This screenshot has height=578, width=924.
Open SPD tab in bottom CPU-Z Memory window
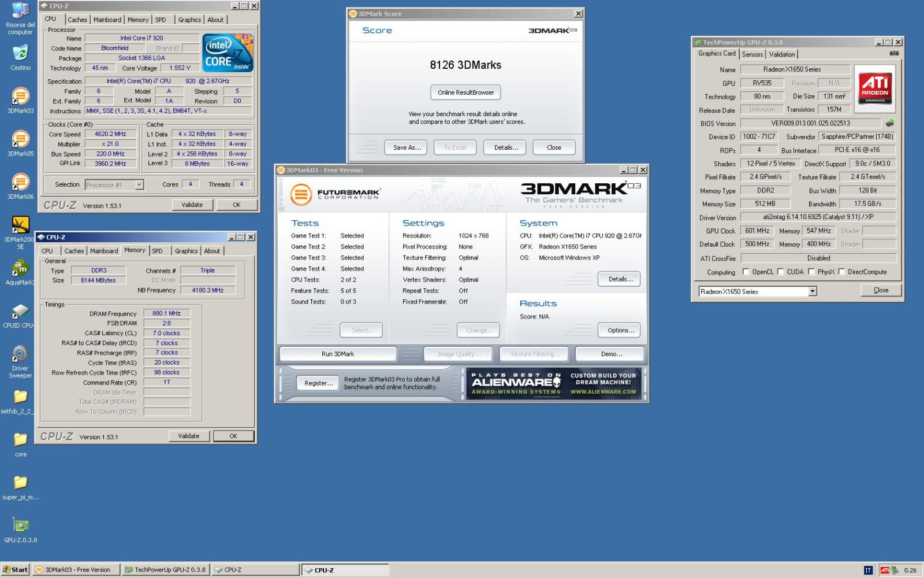157,251
